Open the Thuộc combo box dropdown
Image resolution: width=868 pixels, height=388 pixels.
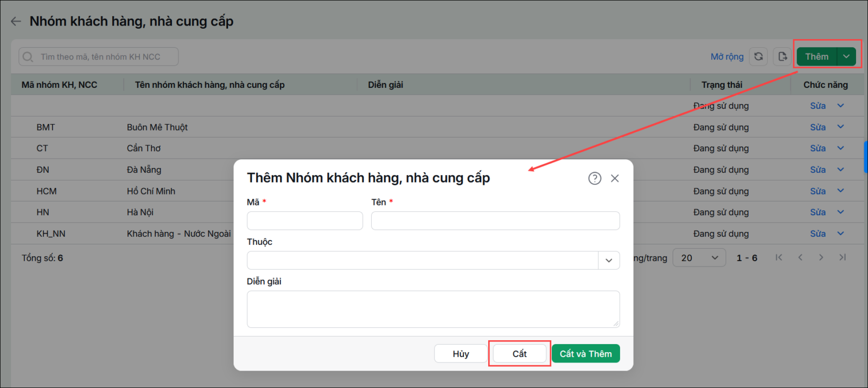(609, 261)
